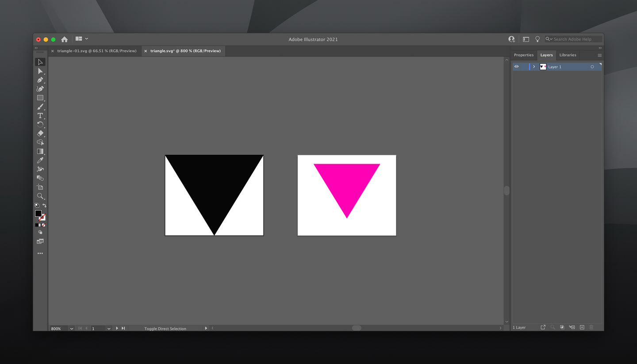Open artboard number dropdown
This screenshot has height=364, width=637.
pyautogui.click(x=109, y=329)
